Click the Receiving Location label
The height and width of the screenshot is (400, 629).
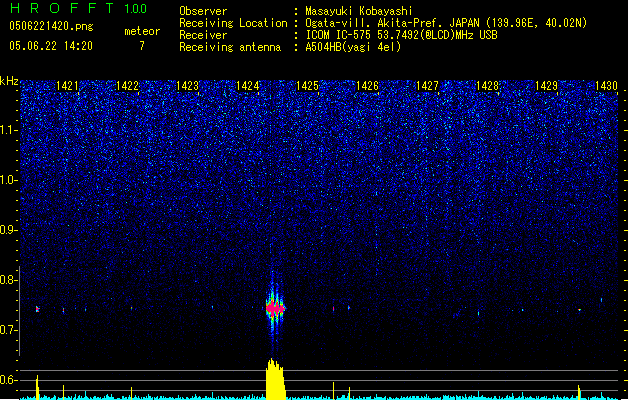pyautogui.click(x=233, y=23)
